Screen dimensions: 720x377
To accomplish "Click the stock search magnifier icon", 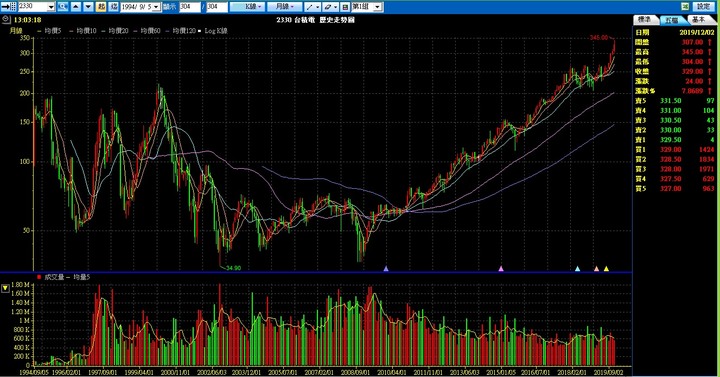I will 62,6.
